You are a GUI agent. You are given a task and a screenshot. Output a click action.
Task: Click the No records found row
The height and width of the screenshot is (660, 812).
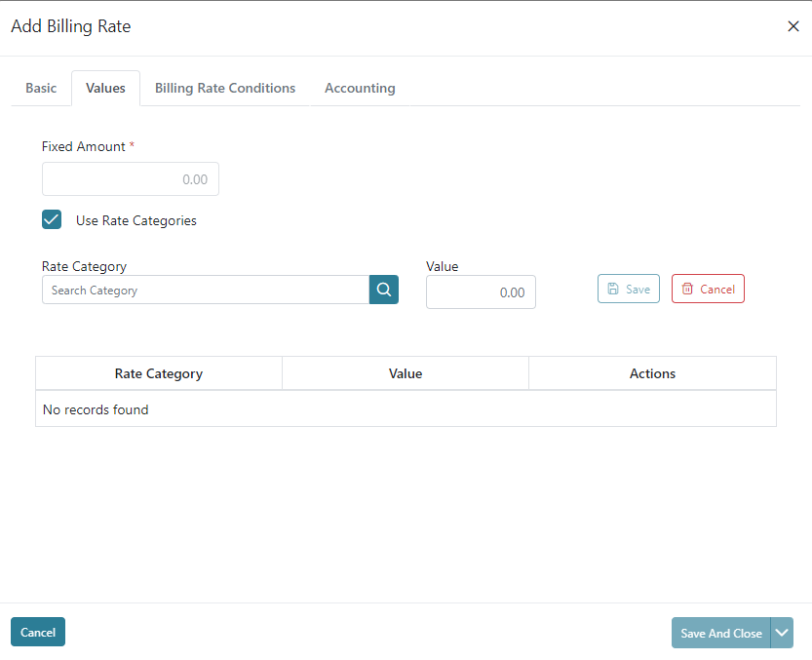406,409
